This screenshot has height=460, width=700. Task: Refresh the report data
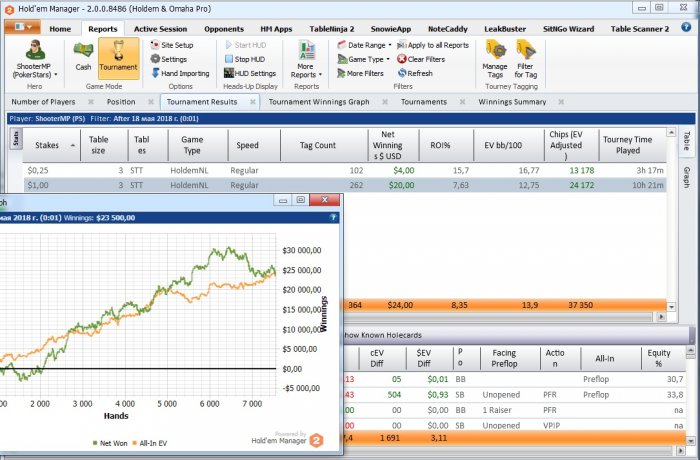tap(415, 73)
